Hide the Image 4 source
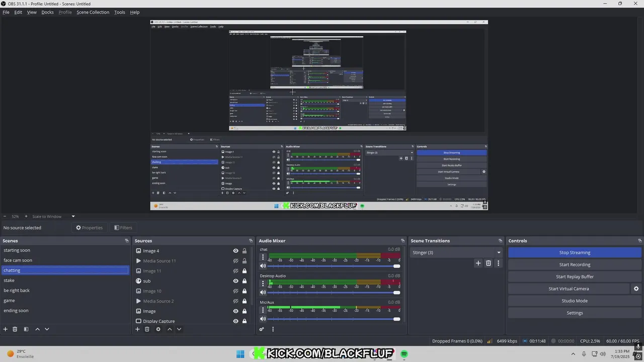The width and height of the screenshot is (644, 362). [x=235, y=251]
